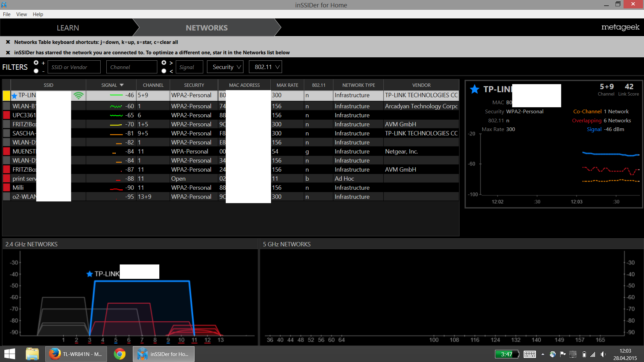Sort by the SIGNAL column arrow
Image resolution: width=644 pixels, height=362 pixels.
click(x=122, y=85)
